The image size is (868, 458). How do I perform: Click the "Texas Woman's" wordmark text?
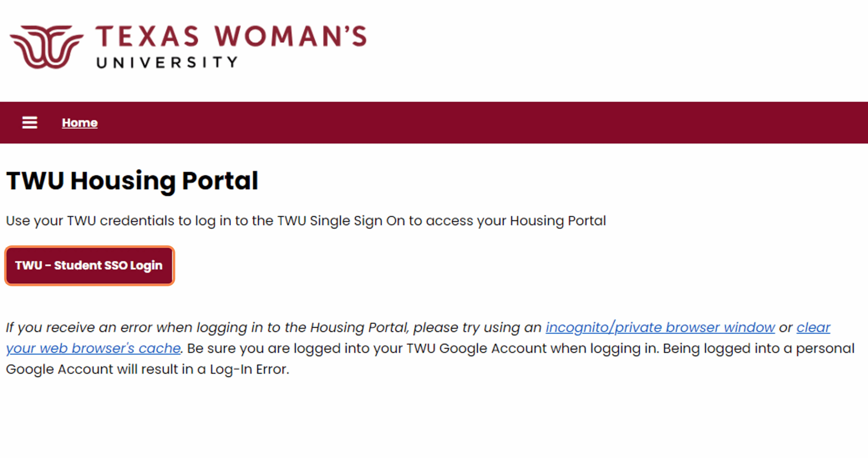[x=231, y=36]
